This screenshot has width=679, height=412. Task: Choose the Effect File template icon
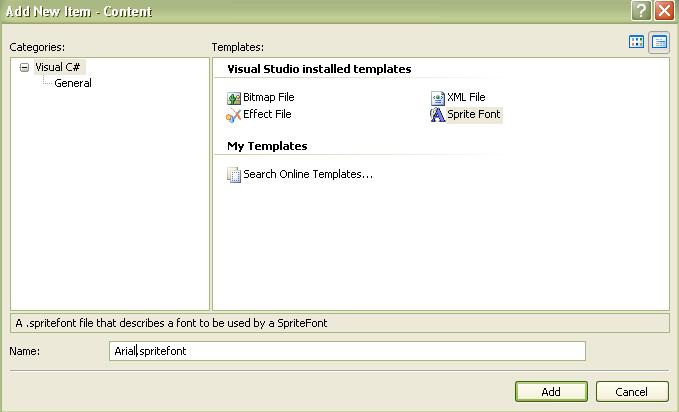point(233,116)
